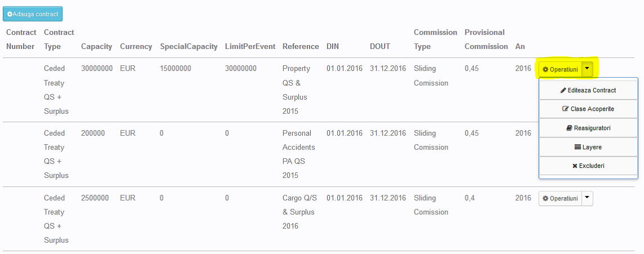This screenshot has height=254, width=644.
Task: Click the gear icon on Adauga contract
Action: coord(10,14)
